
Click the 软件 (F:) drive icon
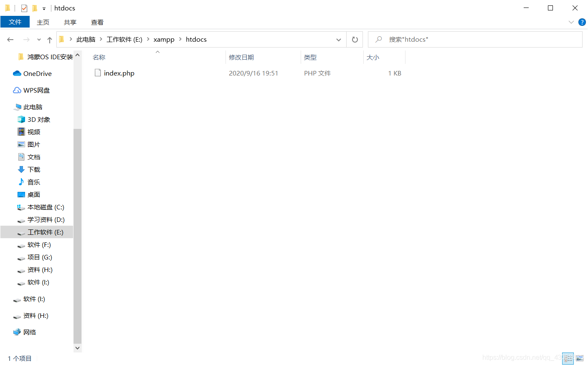pos(21,245)
